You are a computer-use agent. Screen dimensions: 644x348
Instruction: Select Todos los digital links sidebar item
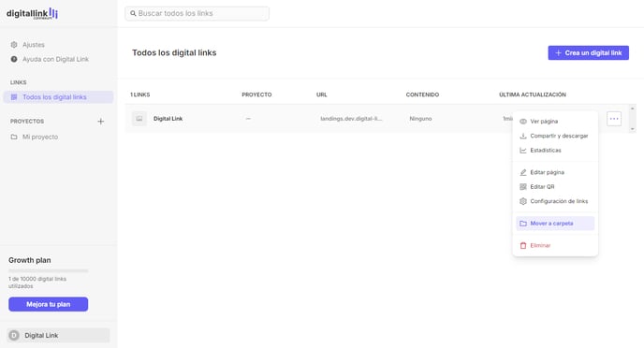58,97
